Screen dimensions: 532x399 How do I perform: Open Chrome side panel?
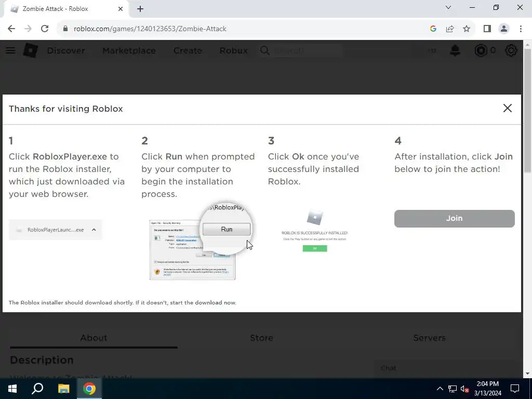[487, 29]
